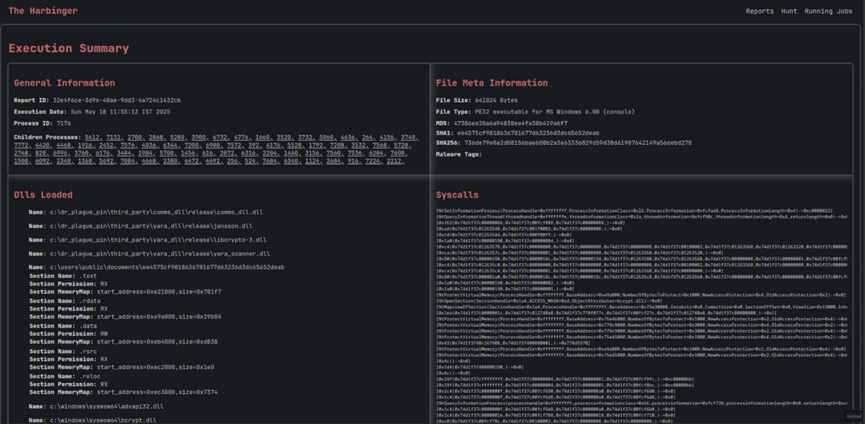The image size is (865, 424).
Task: Go to the Hunt page
Action: (789, 11)
